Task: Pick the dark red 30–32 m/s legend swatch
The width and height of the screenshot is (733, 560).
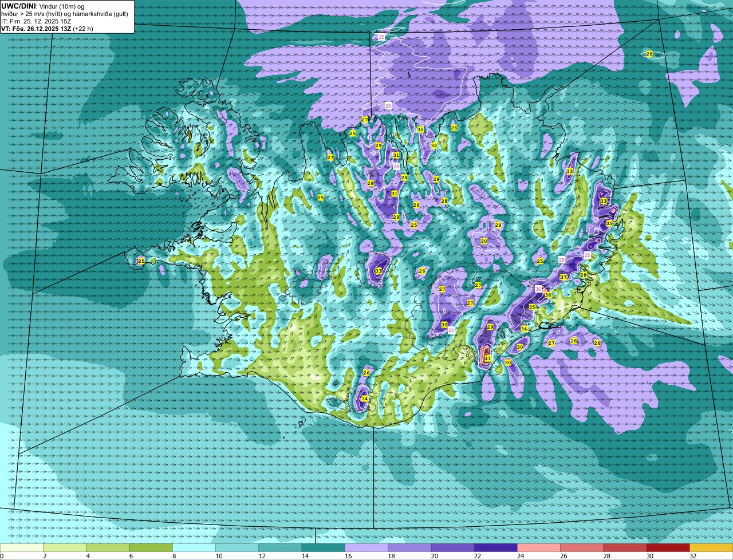Action: pos(668,547)
